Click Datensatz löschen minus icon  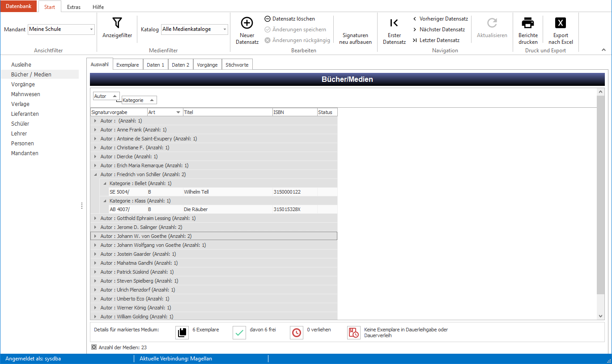point(268,19)
